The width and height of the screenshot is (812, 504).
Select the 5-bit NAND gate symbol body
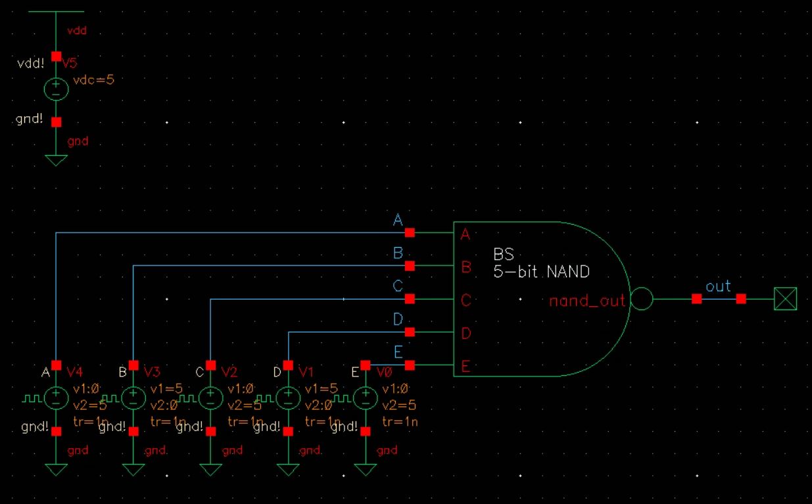pos(542,299)
